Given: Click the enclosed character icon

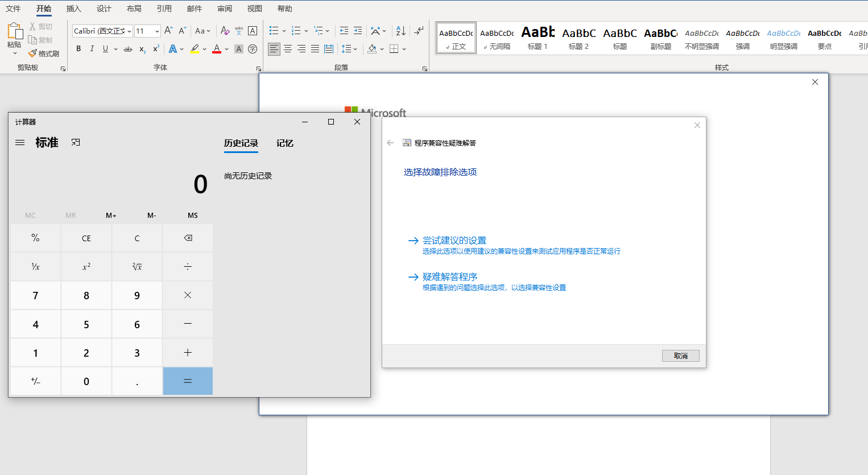Looking at the screenshot, I should pyautogui.click(x=253, y=49).
